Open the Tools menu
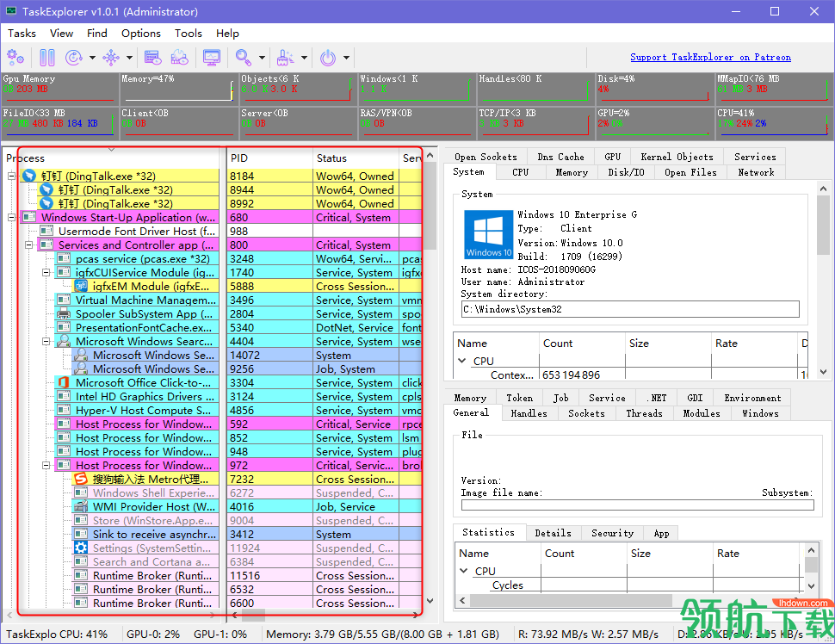835x644 pixels. (x=188, y=33)
